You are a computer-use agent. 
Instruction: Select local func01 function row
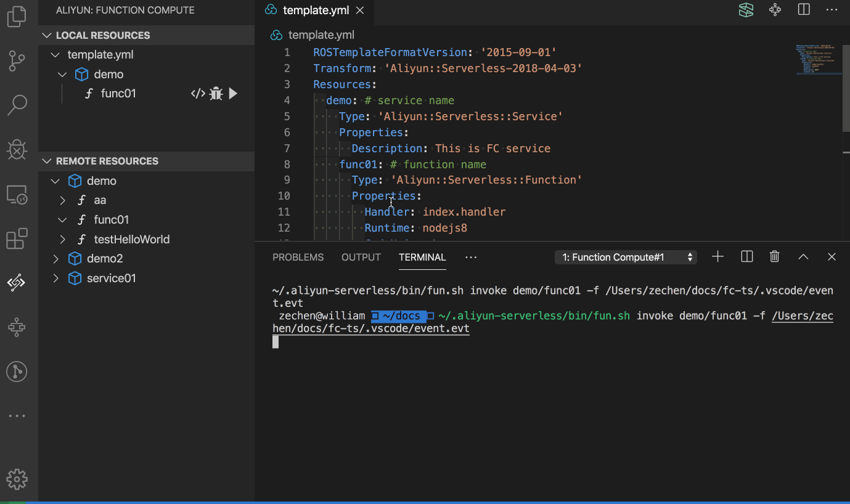click(146, 94)
